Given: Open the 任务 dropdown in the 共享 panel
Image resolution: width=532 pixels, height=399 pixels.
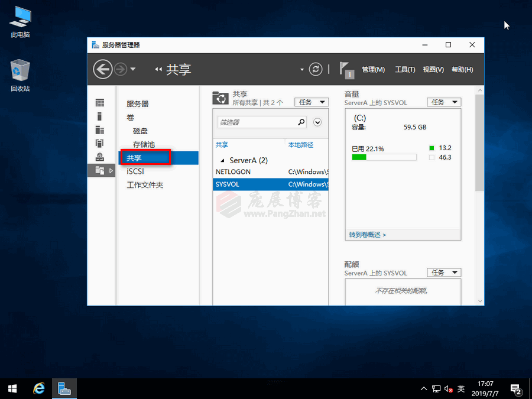Looking at the screenshot, I should click(x=312, y=102).
